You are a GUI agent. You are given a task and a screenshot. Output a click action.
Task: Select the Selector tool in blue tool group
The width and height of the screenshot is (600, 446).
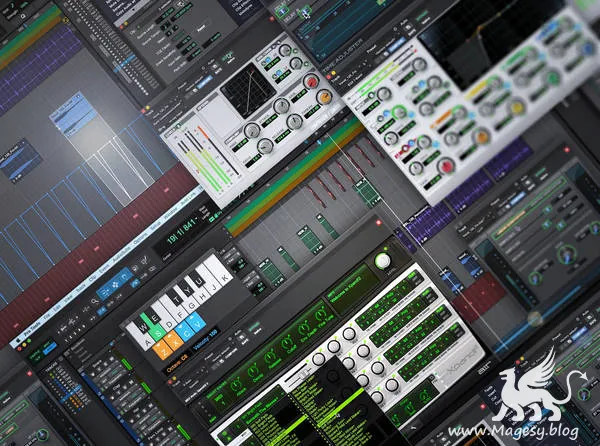tap(115, 284)
